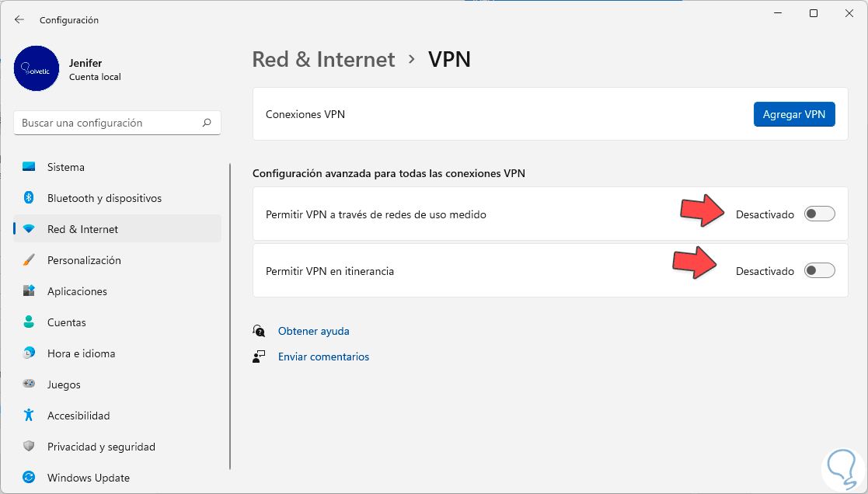The width and height of the screenshot is (868, 494).
Task: Click the Bluetooth y dispositivos icon
Action: (x=29, y=198)
